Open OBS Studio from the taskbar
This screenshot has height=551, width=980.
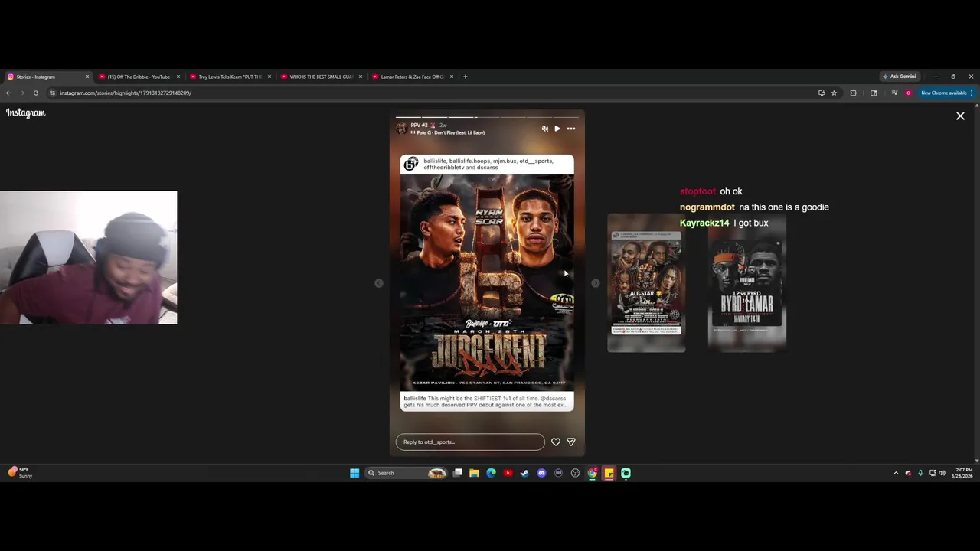pos(575,473)
